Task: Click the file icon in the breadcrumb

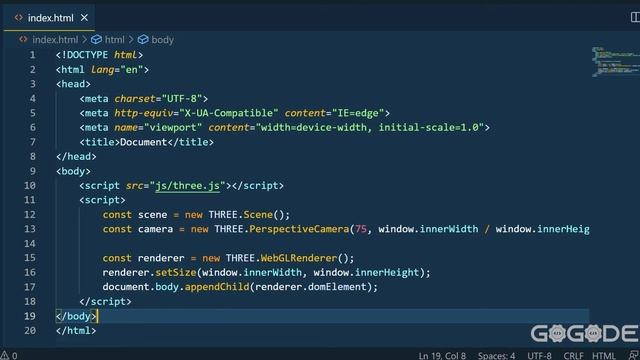Action: click(23, 40)
